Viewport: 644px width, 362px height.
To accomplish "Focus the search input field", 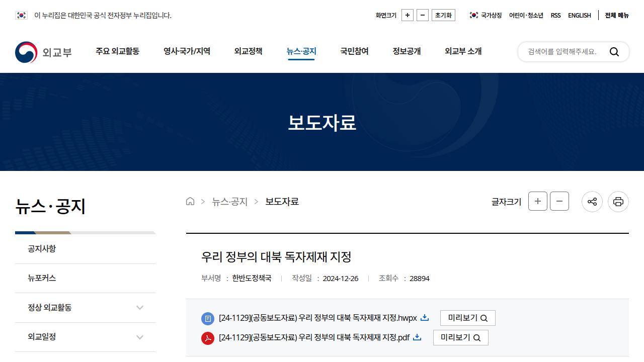I will point(562,52).
